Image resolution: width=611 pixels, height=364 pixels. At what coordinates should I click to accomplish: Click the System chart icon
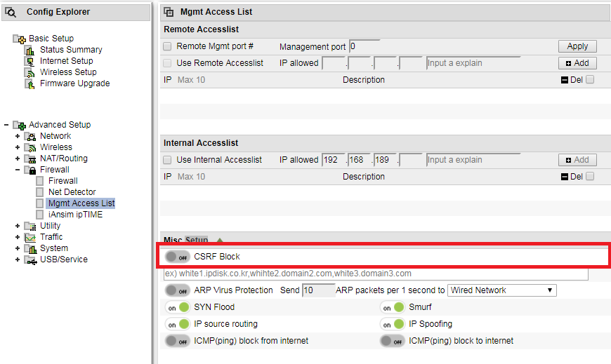pyautogui.click(x=30, y=249)
